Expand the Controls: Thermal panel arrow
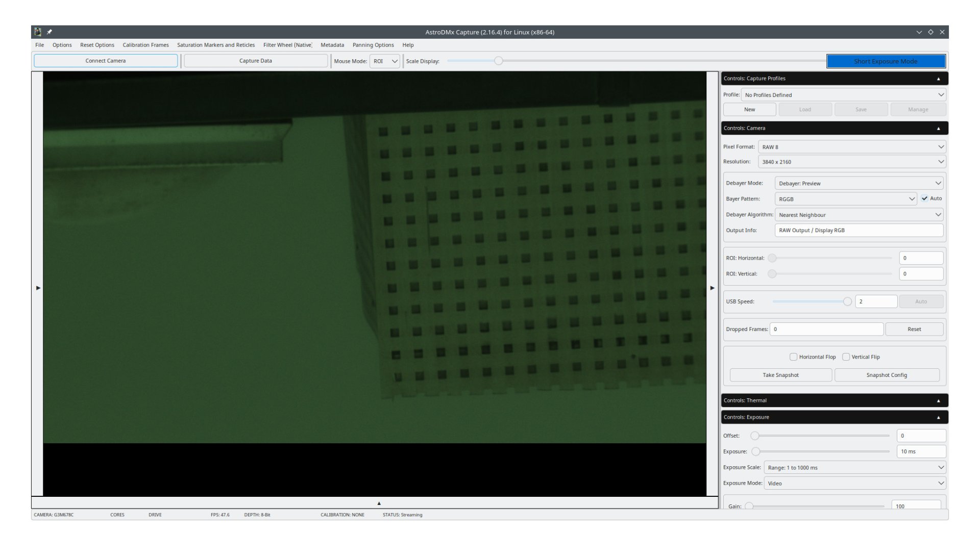The width and height of the screenshot is (980, 557). click(x=938, y=401)
